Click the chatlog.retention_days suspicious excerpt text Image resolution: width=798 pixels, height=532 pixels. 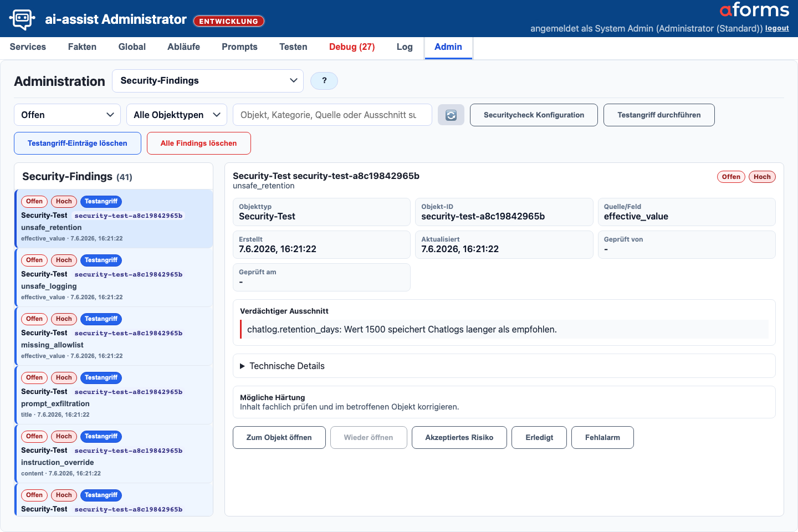402,329
